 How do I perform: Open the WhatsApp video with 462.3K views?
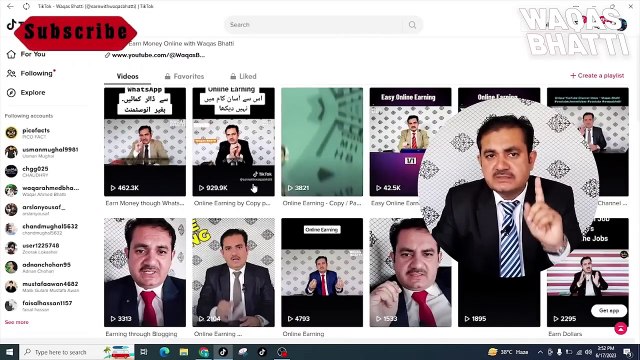pos(145,142)
